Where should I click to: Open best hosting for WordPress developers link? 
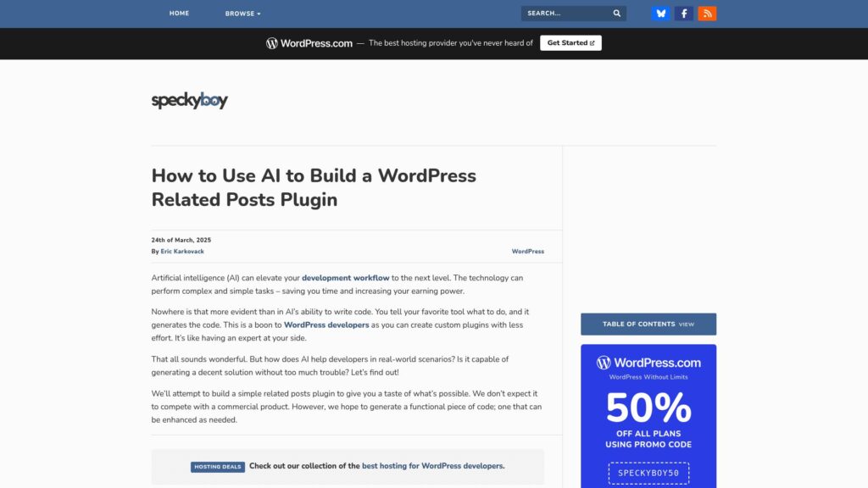coord(432,466)
